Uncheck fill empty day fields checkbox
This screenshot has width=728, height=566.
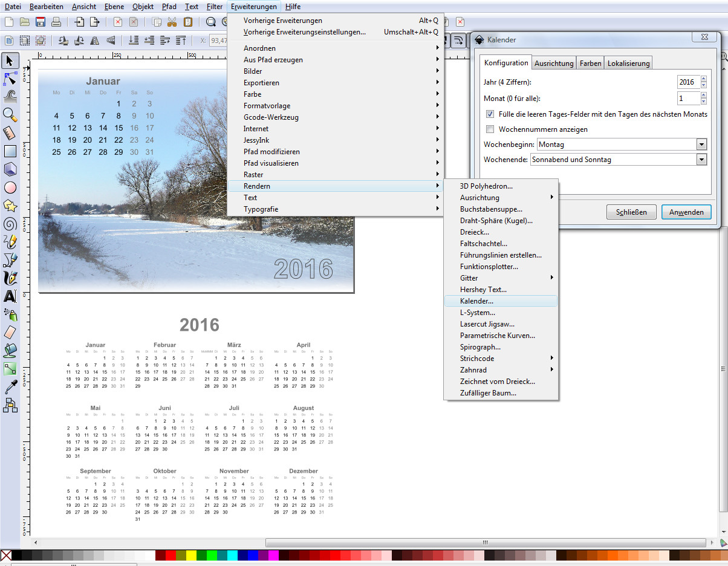tap(490, 114)
